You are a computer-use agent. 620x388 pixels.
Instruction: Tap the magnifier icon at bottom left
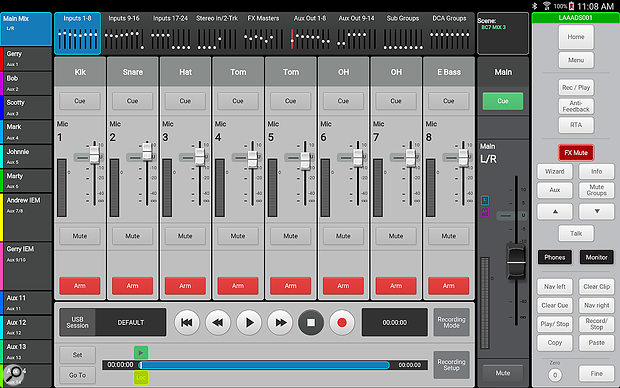coord(14,373)
